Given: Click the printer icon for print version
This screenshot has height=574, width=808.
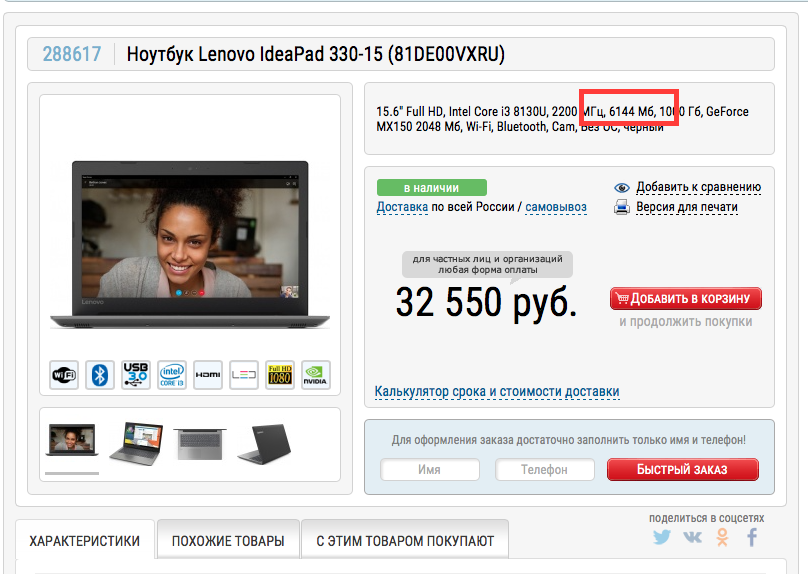Looking at the screenshot, I should coord(622,207).
